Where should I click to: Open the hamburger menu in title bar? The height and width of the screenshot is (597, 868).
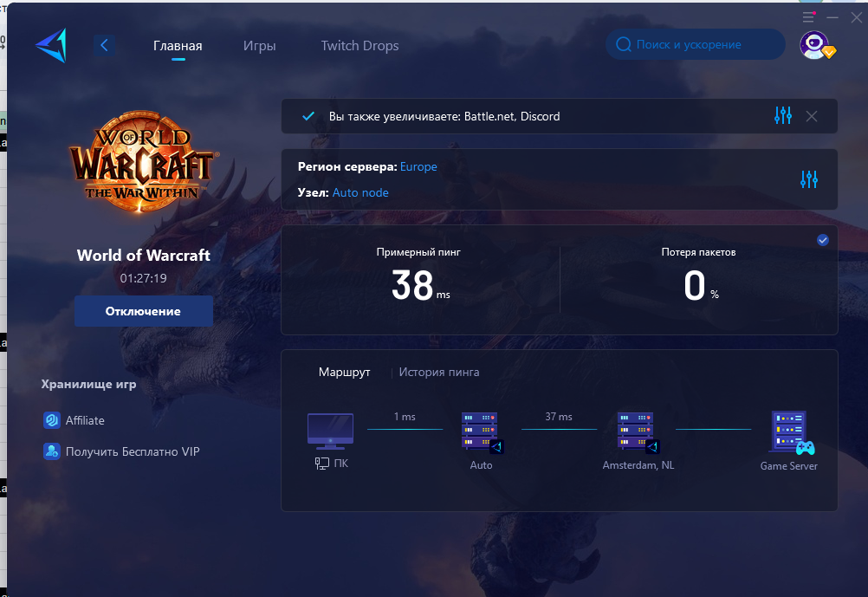pos(809,17)
